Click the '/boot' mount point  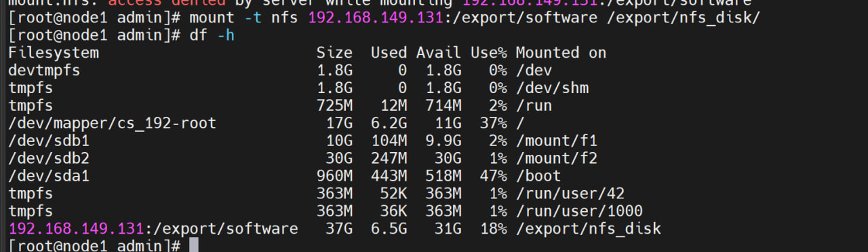click(538, 176)
